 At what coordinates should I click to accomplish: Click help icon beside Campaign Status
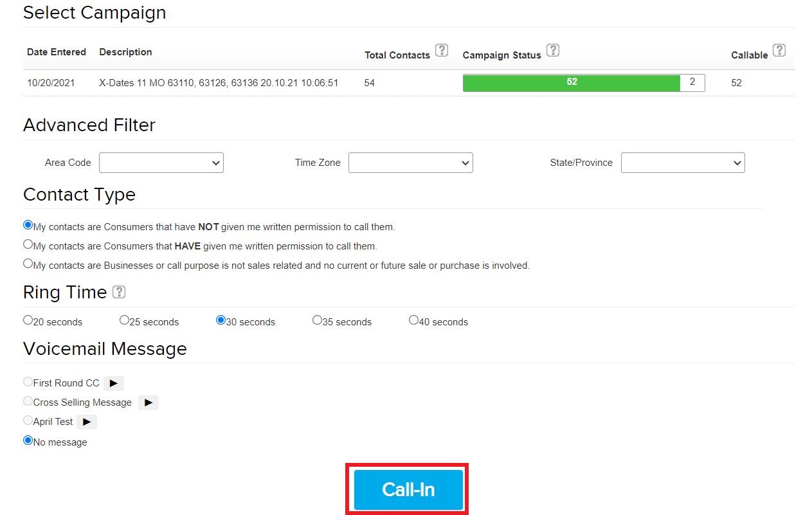(x=552, y=50)
